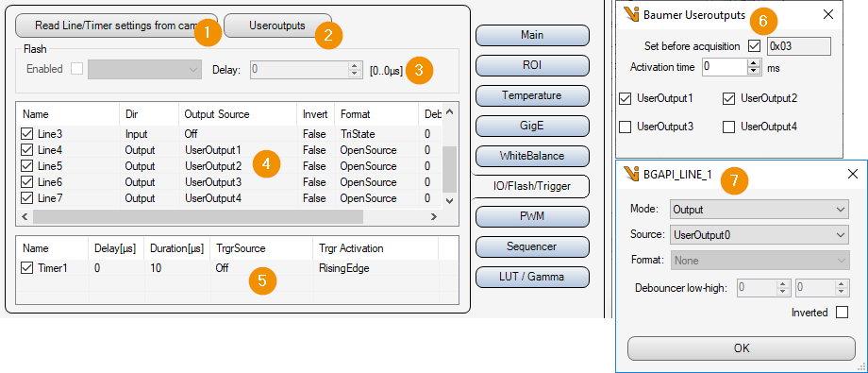The height and width of the screenshot is (373, 868).
Task: Open the Useroutputs button
Action: tap(277, 25)
